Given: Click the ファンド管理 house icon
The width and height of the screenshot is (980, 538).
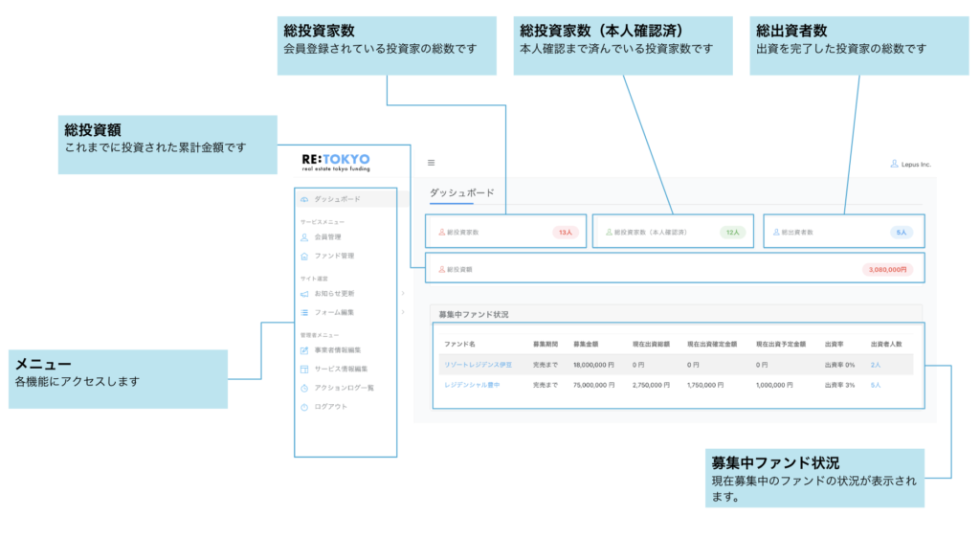Looking at the screenshot, I should [304, 256].
